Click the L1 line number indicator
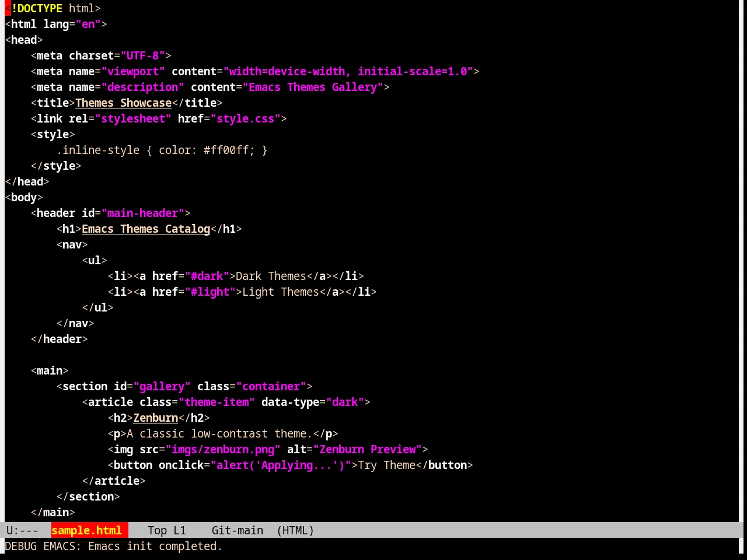This screenshot has width=747, height=560. [180, 530]
